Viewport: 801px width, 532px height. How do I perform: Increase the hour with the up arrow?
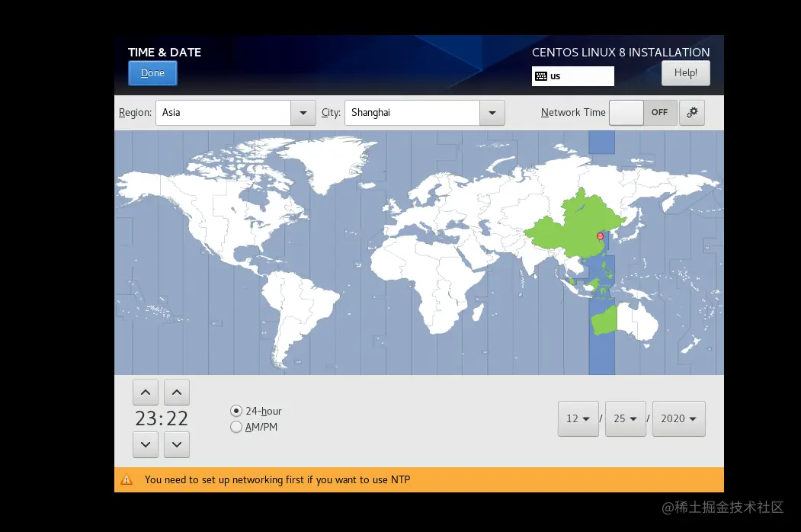[146, 393]
